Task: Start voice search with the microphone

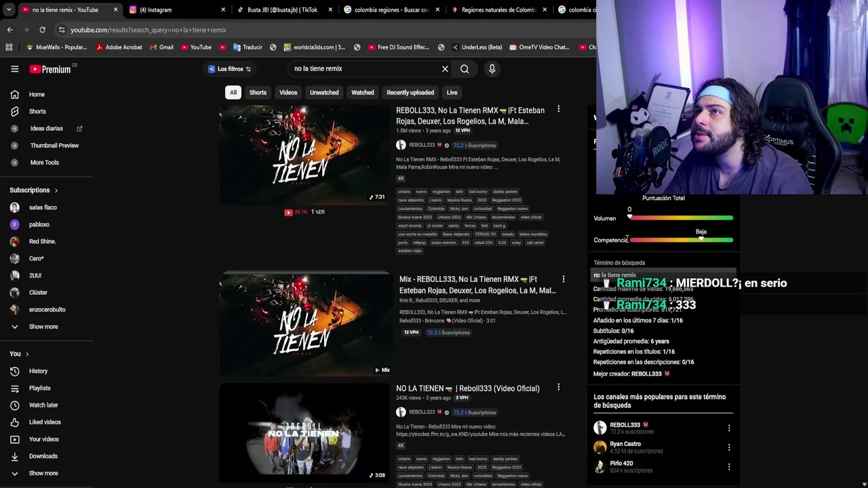Action: [x=492, y=68]
